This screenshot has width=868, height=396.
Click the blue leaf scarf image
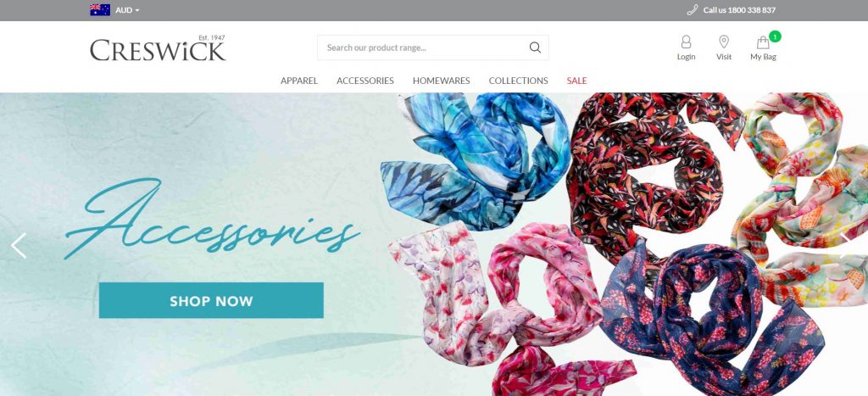tap(475, 160)
